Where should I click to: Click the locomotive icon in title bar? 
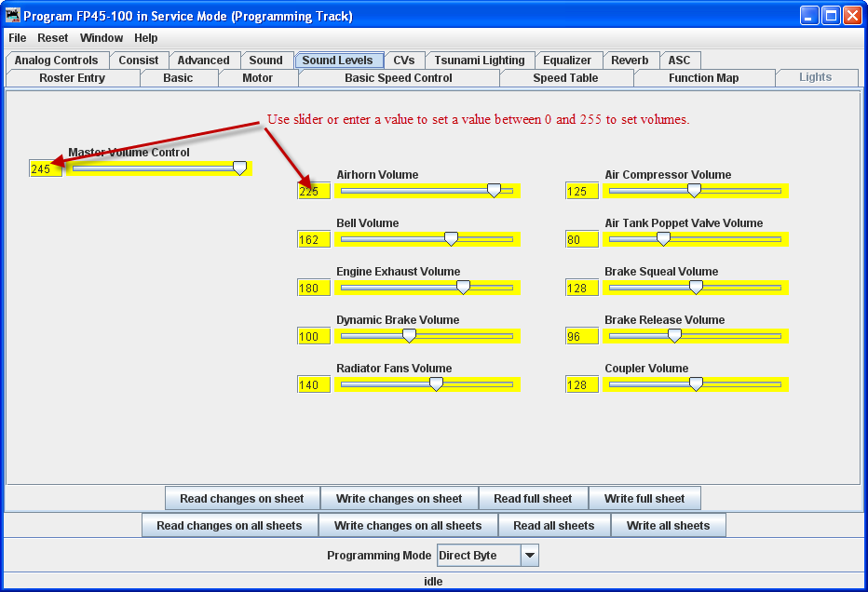(x=13, y=16)
